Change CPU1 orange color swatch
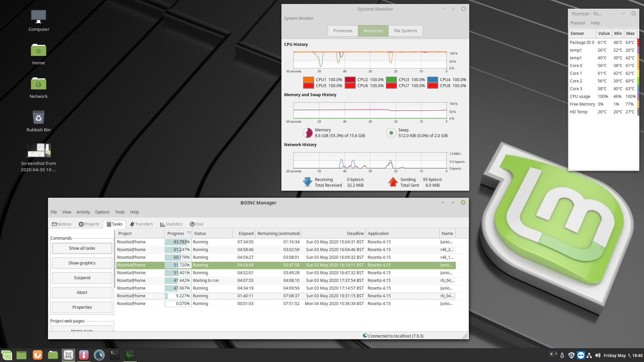644x362 pixels. coord(309,79)
